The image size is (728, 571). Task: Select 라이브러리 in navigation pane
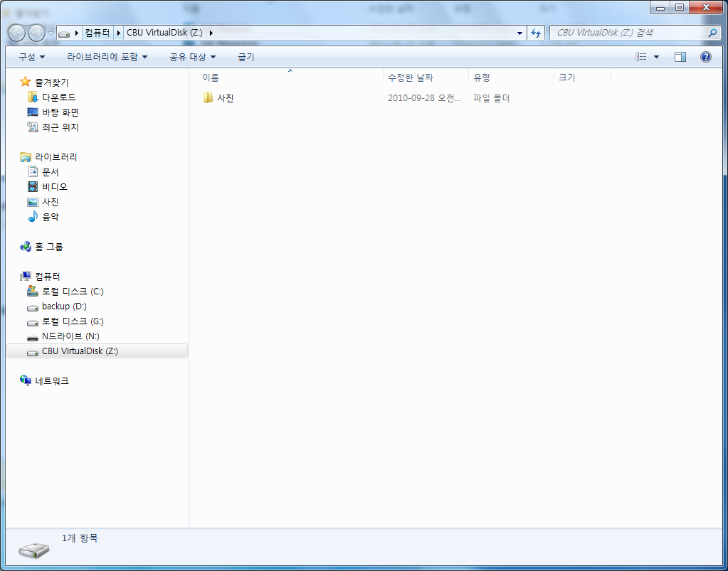[x=56, y=157]
